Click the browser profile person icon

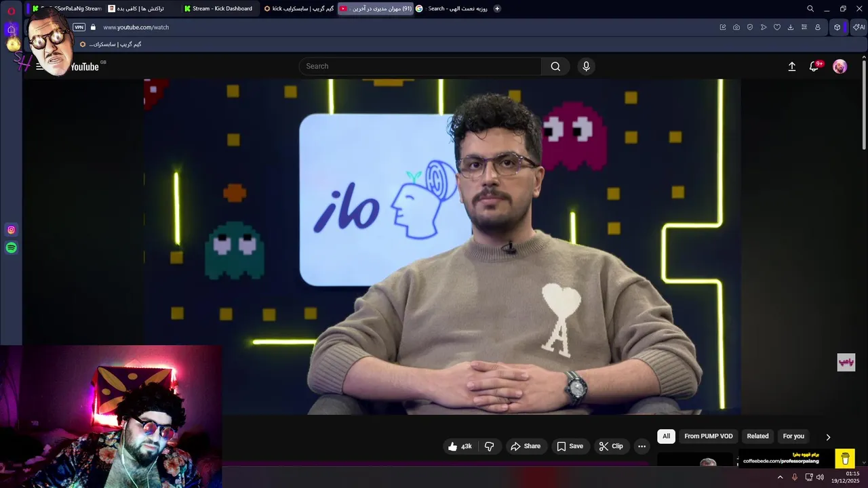(818, 27)
